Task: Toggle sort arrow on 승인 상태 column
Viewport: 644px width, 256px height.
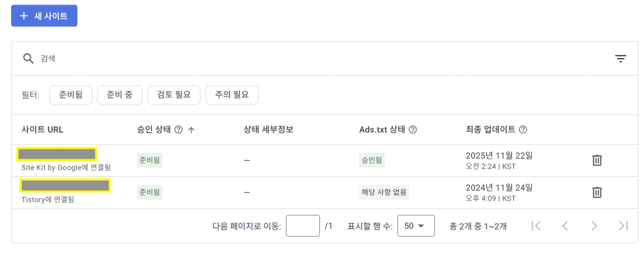Action: point(191,130)
